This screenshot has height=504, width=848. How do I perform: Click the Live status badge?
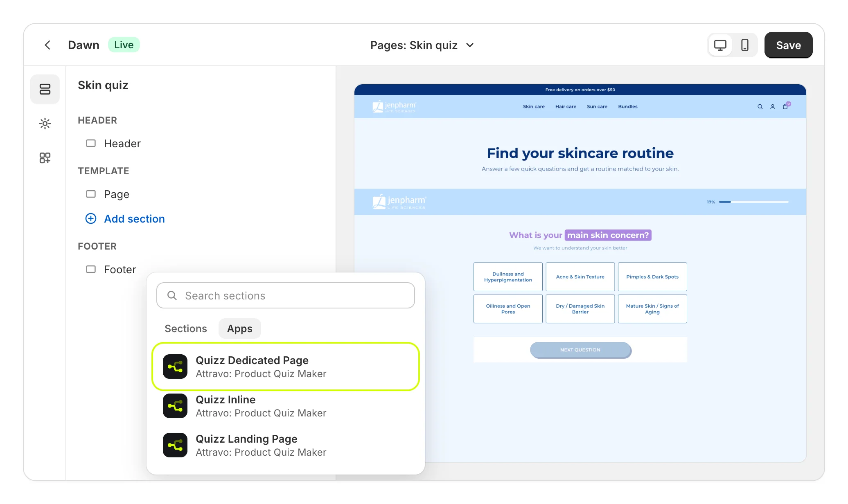point(124,45)
